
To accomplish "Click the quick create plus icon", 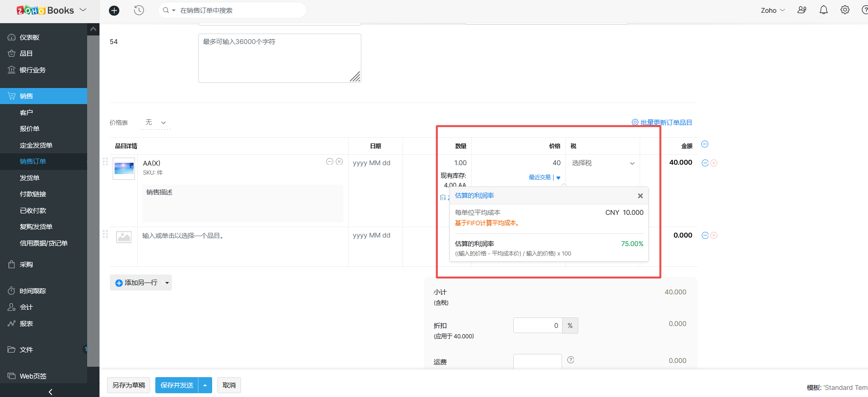I will [x=114, y=10].
